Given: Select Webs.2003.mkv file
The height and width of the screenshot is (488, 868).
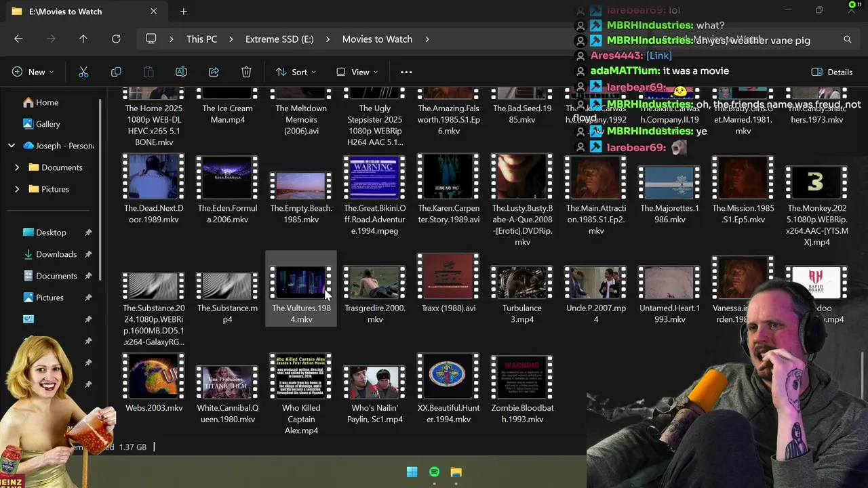Looking at the screenshot, I should pyautogui.click(x=154, y=383).
